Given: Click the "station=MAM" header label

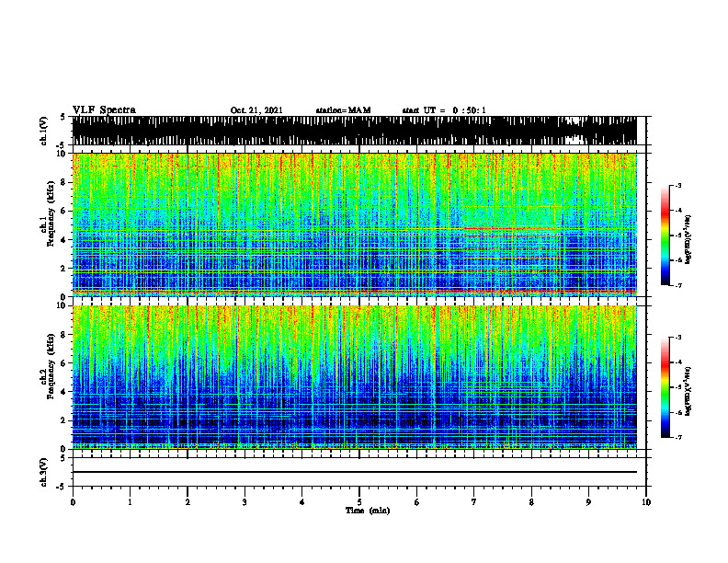Looking at the screenshot, I should 343,110.
